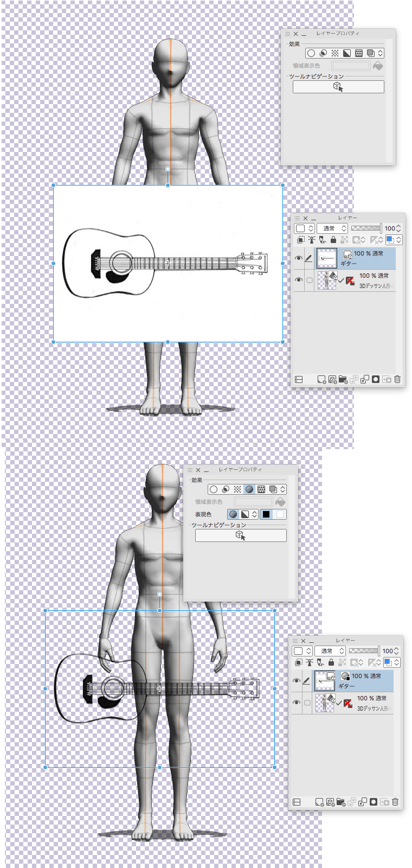Delete layer with trash icon in lower Layer panel

pos(395,802)
